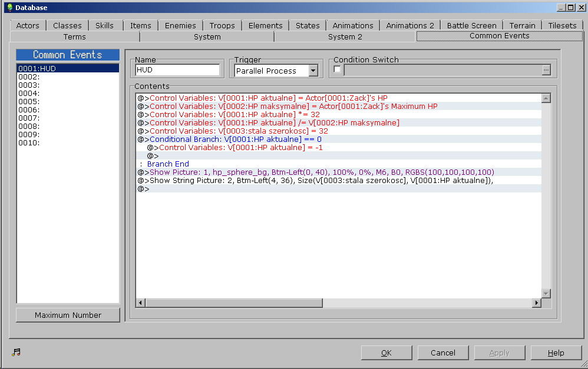
Task: Select line setting HP maksymalne to Maximum HP
Action: click(339, 107)
